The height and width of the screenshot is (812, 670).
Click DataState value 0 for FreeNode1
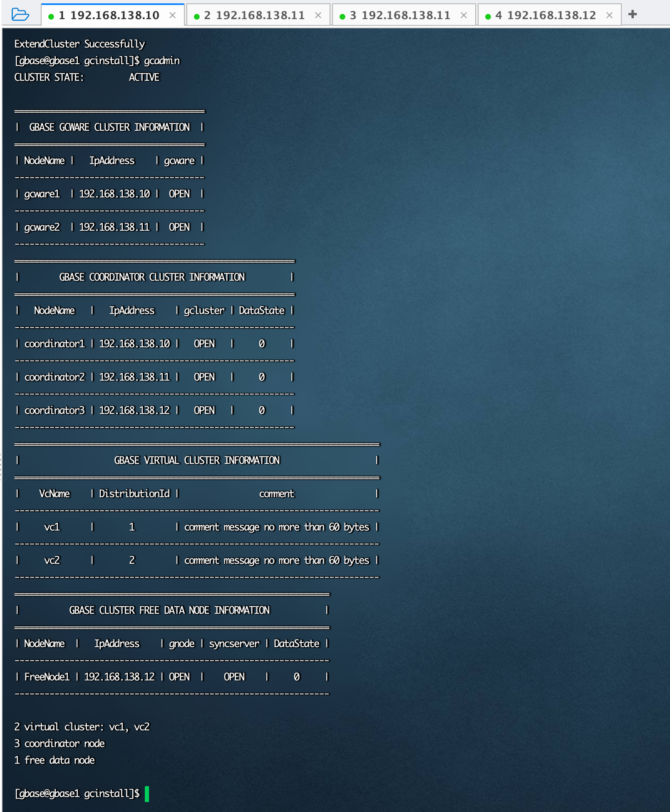pos(297,677)
